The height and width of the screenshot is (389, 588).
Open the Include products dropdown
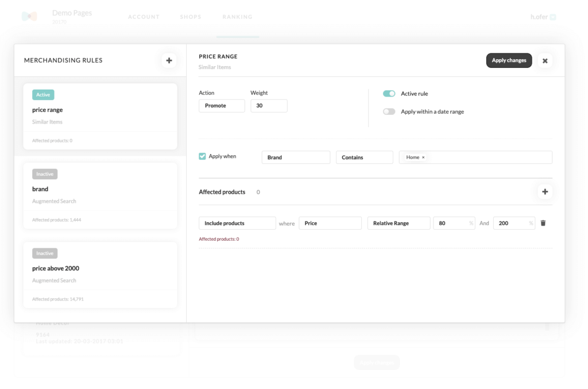pyautogui.click(x=237, y=223)
